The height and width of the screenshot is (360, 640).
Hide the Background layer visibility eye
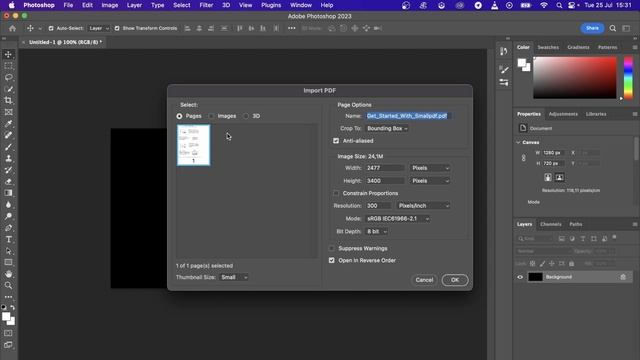(x=520, y=277)
